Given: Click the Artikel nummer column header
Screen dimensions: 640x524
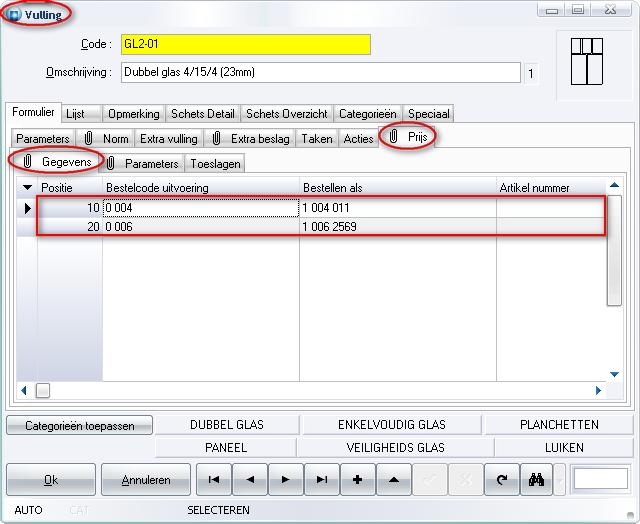Looking at the screenshot, I should [x=551, y=188].
